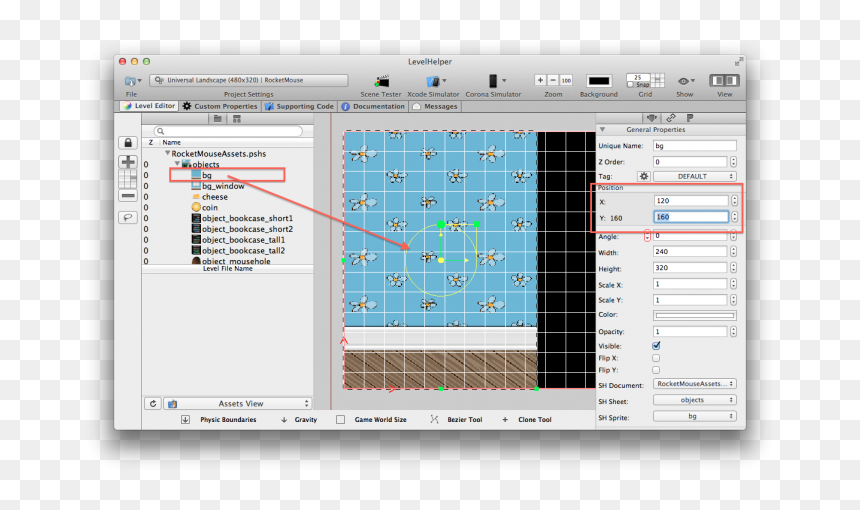Open the link/joint icon in properties panel
Viewport: 860px width, 510px height.
(x=671, y=118)
